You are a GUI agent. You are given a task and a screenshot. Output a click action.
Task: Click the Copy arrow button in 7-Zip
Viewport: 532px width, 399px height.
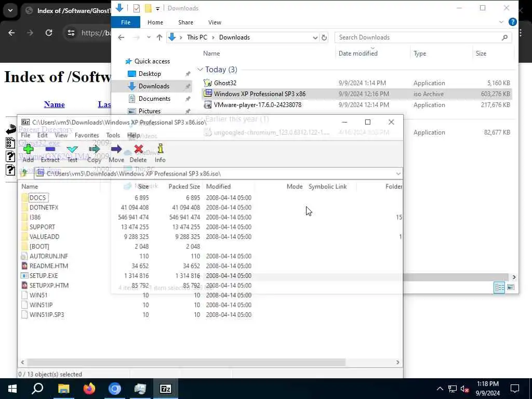tap(95, 153)
